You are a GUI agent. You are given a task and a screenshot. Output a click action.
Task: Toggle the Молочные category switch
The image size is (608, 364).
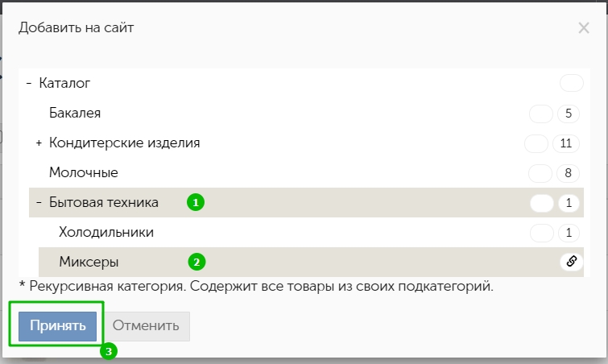tap(540, 173)
